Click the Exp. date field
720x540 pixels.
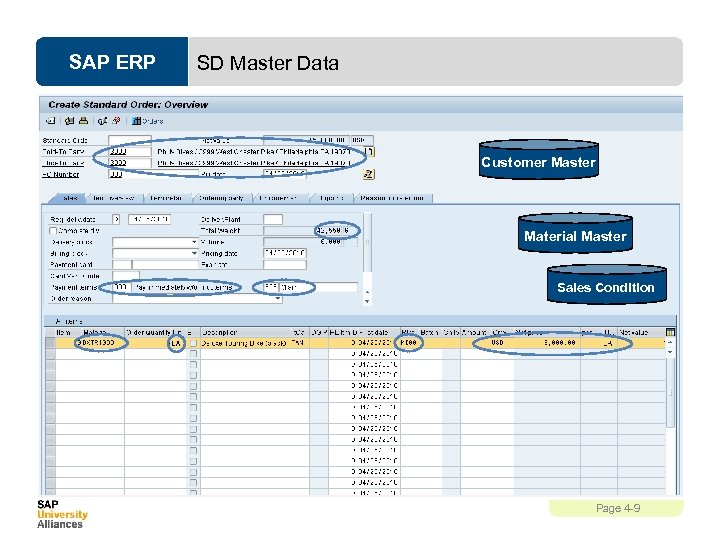285,264
